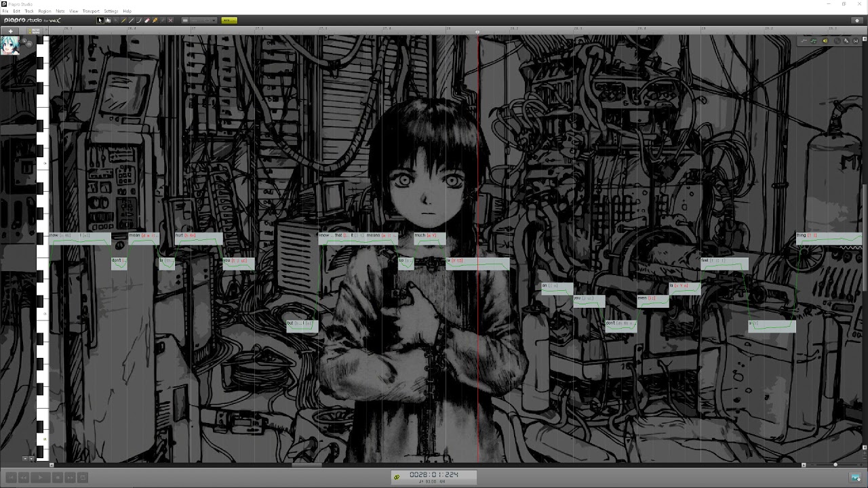Select the range selection tool
Image resolution: width=868 pixels, height=488 pixels.
tap(108, 20)
